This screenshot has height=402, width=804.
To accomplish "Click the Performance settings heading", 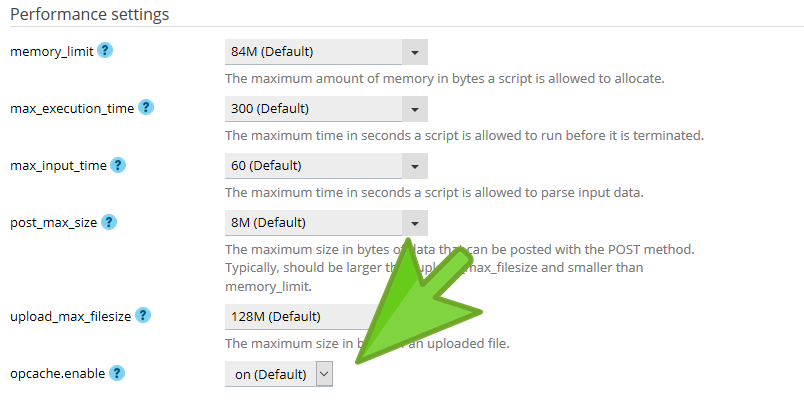I will (89, 15).
